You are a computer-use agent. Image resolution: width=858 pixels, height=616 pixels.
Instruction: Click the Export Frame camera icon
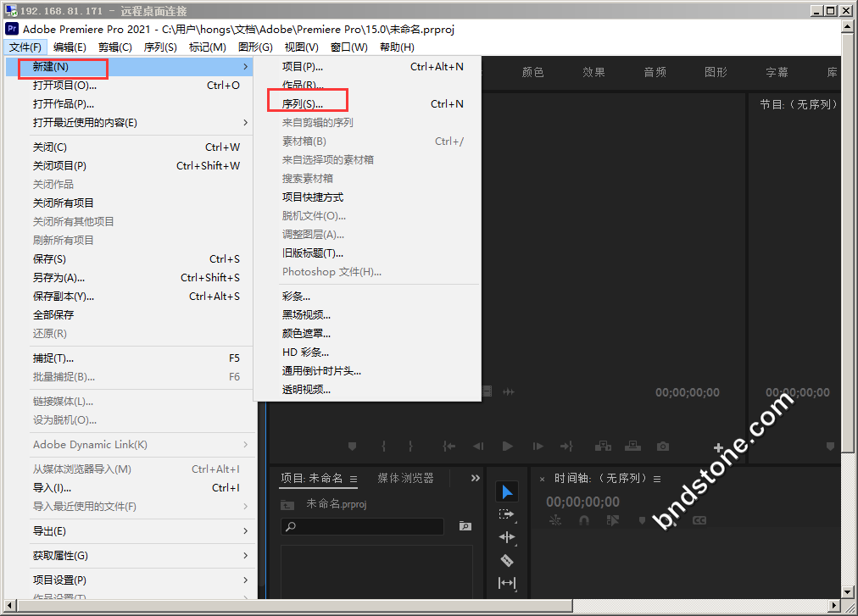coord(663,447)
